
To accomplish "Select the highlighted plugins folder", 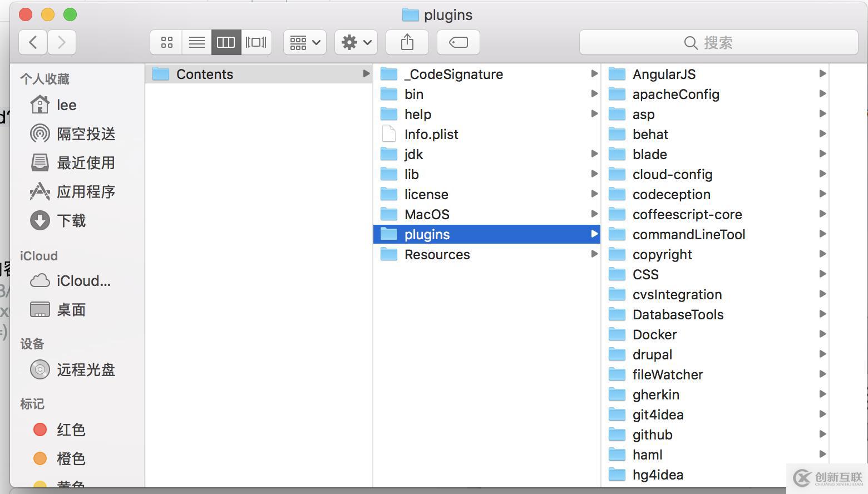I will [487, 234].
